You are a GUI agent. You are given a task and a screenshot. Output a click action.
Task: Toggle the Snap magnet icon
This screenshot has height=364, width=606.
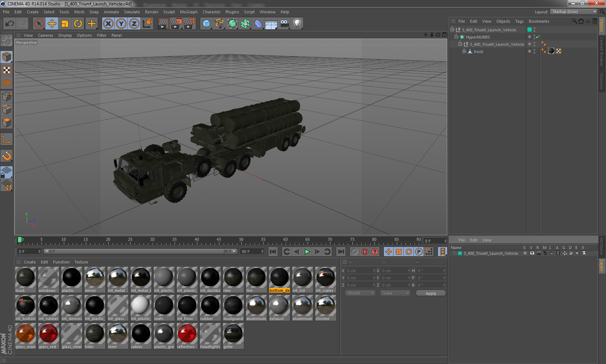coord(6,156)
